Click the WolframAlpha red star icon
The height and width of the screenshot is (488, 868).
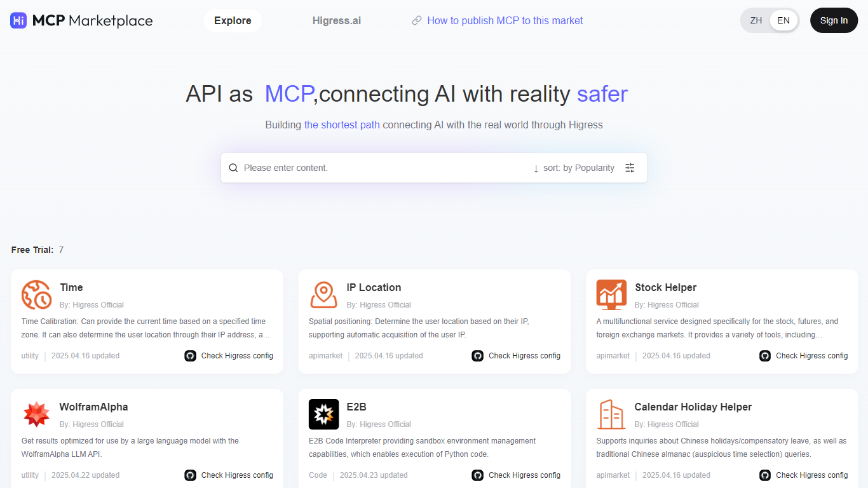pos(36,414)
